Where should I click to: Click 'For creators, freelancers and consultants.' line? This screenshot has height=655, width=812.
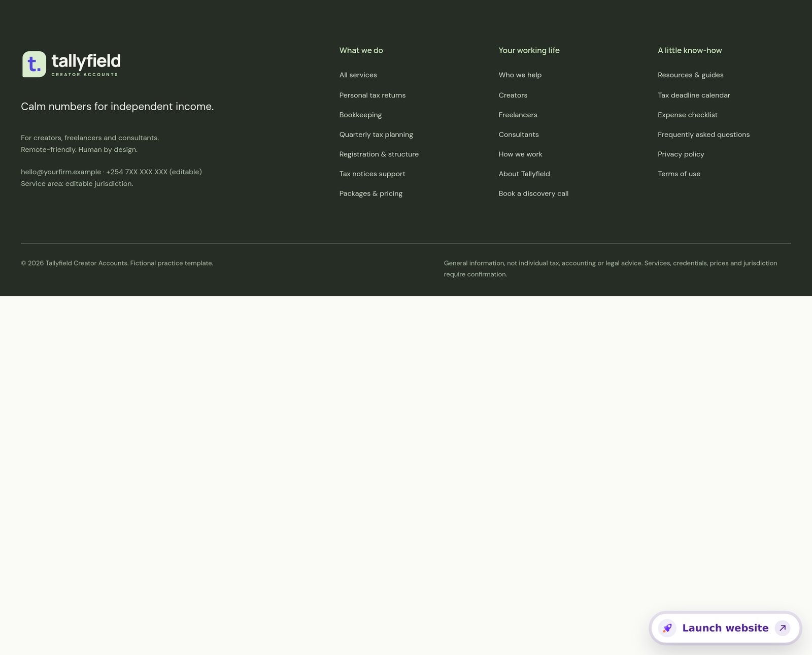90,138
